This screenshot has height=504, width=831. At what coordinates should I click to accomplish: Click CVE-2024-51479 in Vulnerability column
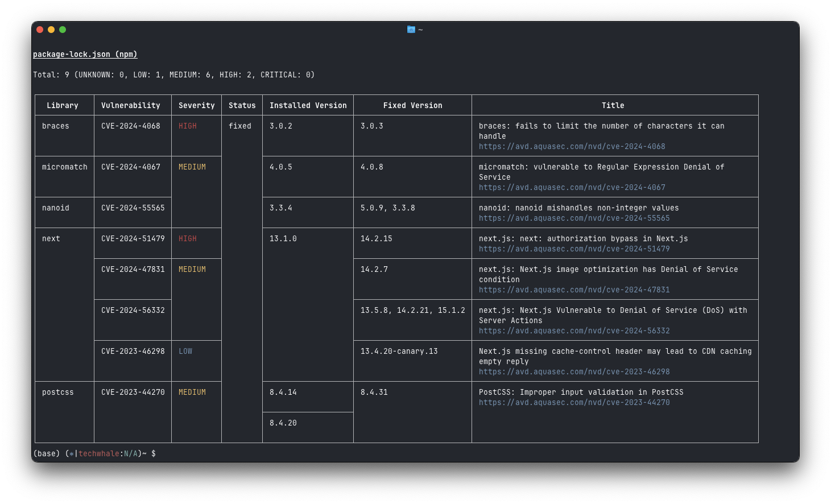tap(133, 239)
